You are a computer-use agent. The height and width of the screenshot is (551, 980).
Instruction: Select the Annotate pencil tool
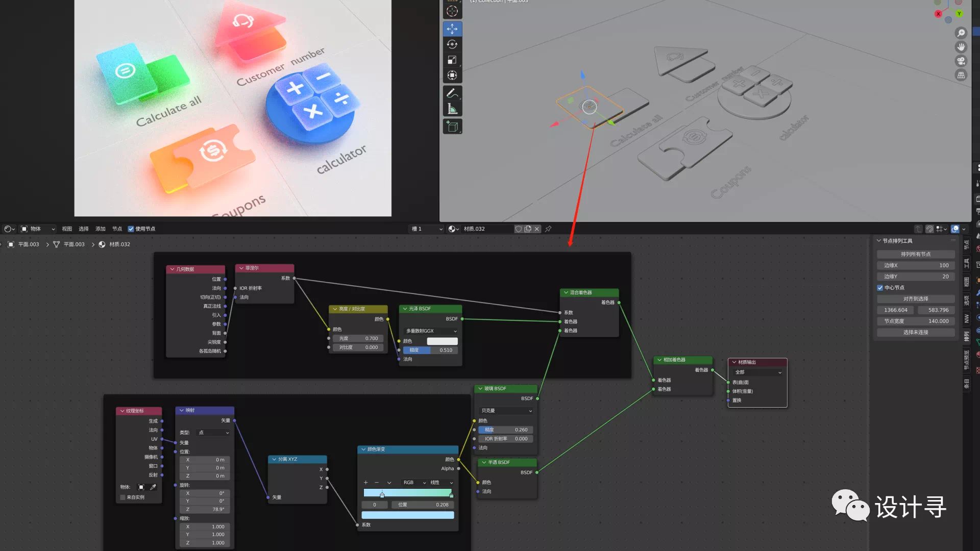(x=452, y=93)
